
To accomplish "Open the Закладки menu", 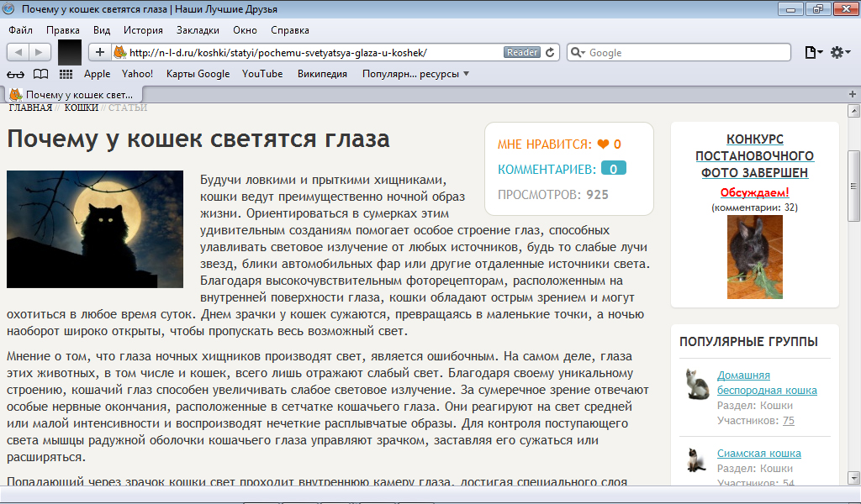I will (x=198, y=30).
